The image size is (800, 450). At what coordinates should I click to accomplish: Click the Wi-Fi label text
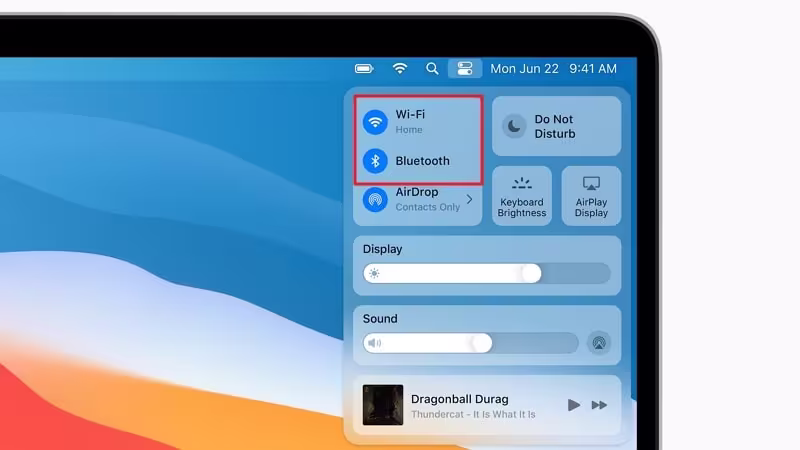[x=410, y=114]
